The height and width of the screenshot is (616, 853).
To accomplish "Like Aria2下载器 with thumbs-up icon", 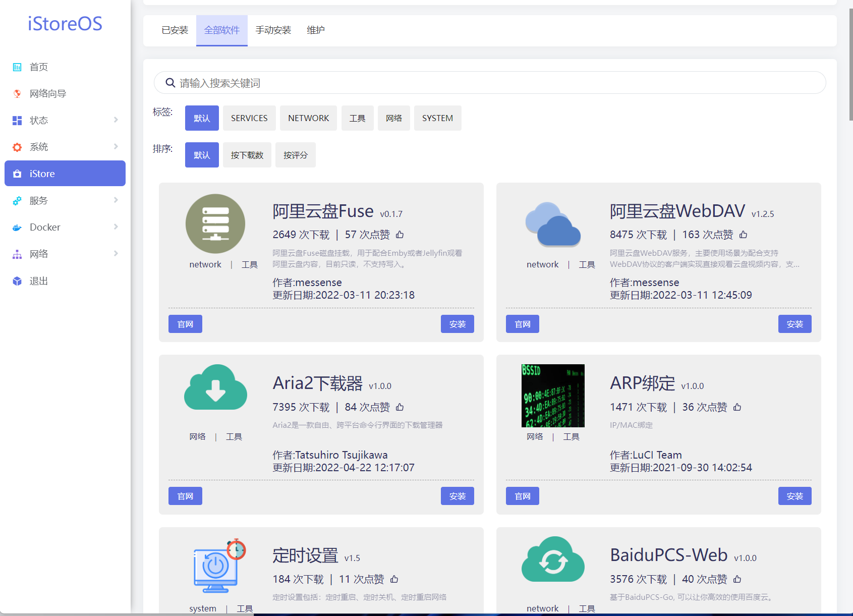I will point(400,407).
